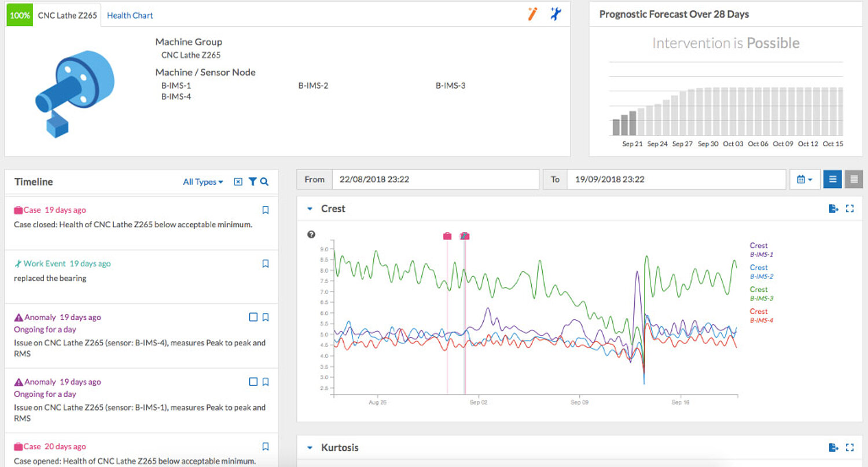Click the Crest section title
Viewport: 868px width, 467px height.
[x=333, y=209]
